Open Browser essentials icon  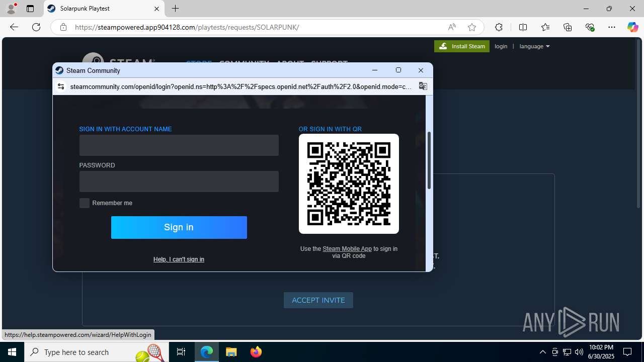pos(590,27)
